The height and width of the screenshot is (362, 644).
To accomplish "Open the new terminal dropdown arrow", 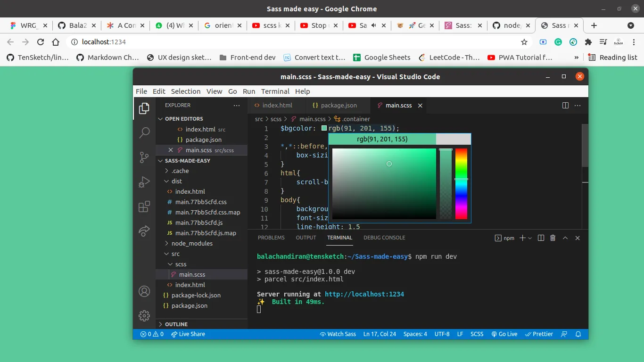I will click(530, 238).
